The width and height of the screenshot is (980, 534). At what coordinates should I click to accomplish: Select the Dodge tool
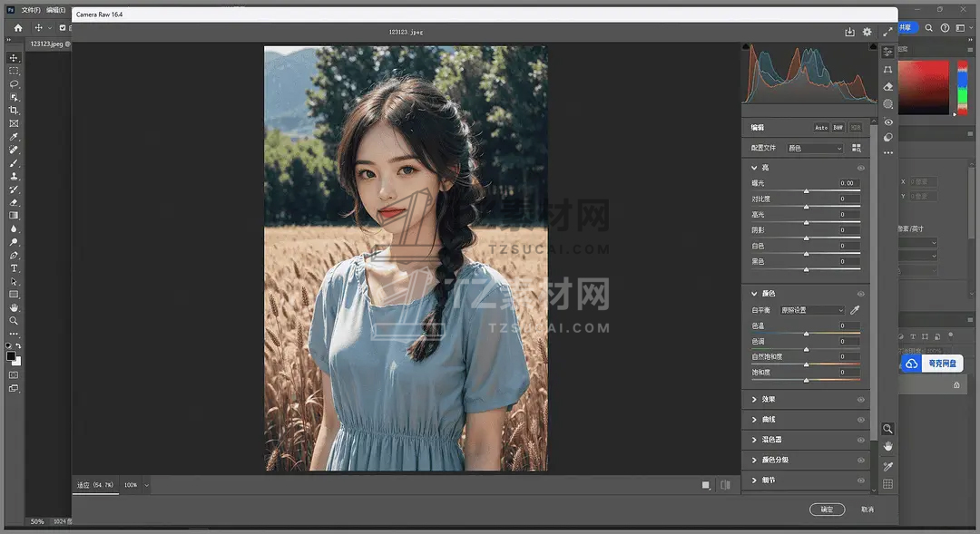(14, 242)
